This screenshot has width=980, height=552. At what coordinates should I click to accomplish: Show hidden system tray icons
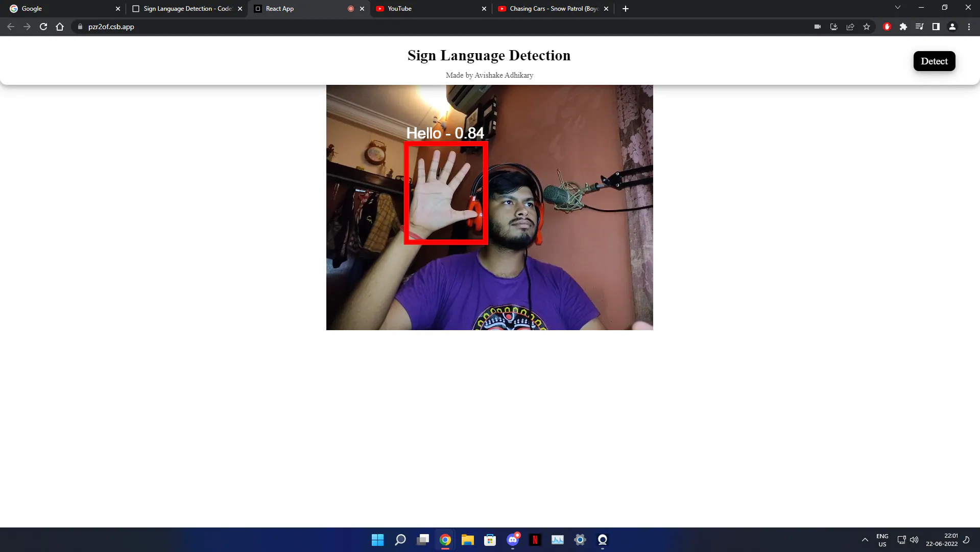coord(865,540)
